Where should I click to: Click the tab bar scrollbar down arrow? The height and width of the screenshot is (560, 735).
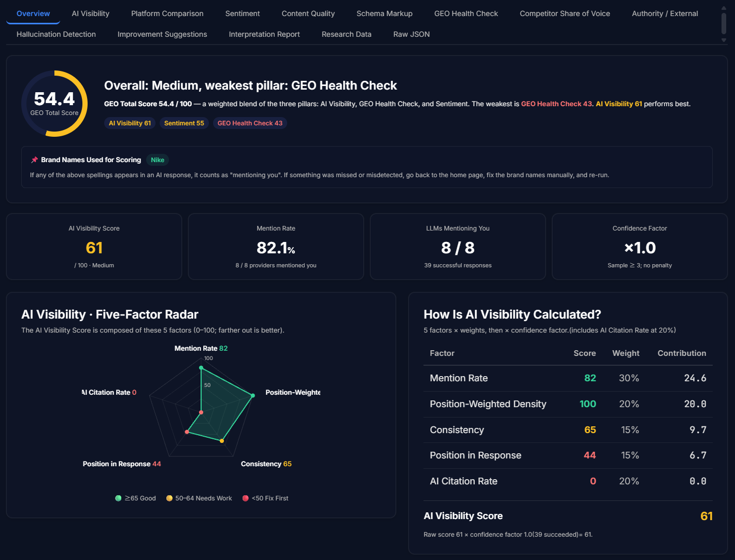coord(724,40)
